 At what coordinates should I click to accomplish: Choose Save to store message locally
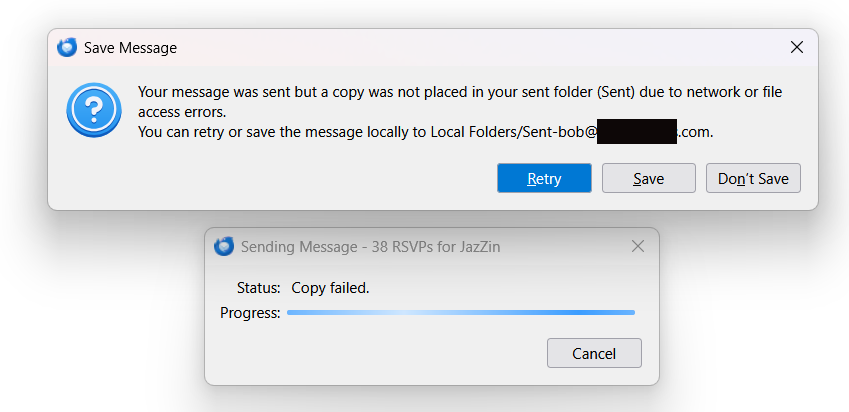(648, 179)
